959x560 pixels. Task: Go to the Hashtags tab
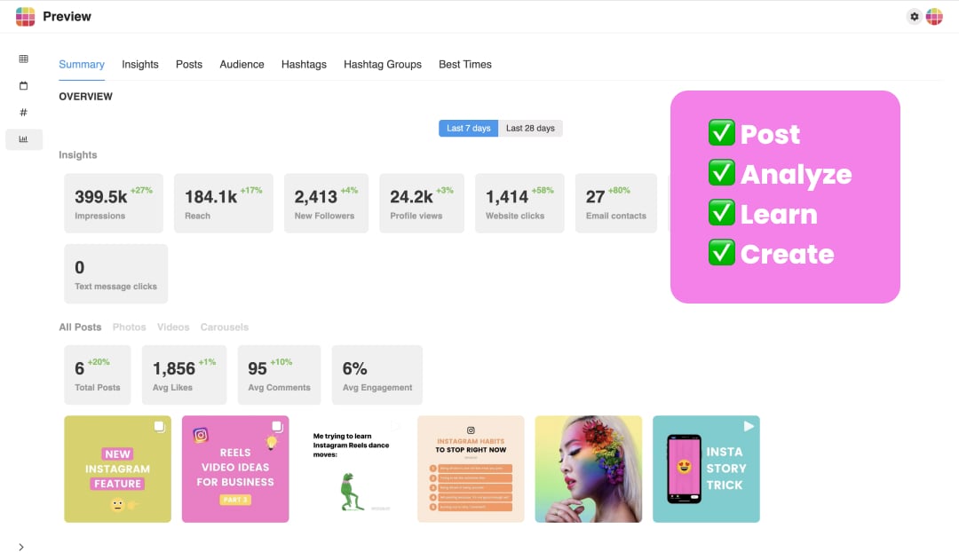click(304, 64)
